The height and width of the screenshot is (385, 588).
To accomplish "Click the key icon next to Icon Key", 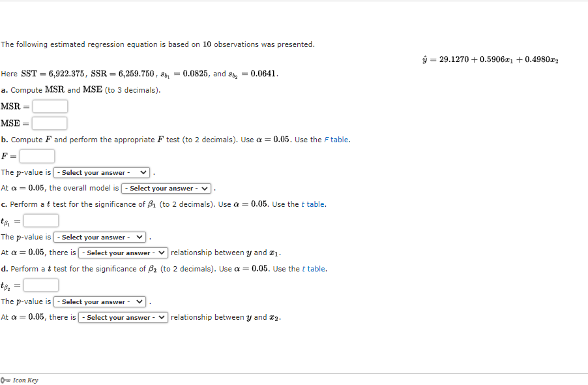I will pyautogui.click(x=4, y=380).
